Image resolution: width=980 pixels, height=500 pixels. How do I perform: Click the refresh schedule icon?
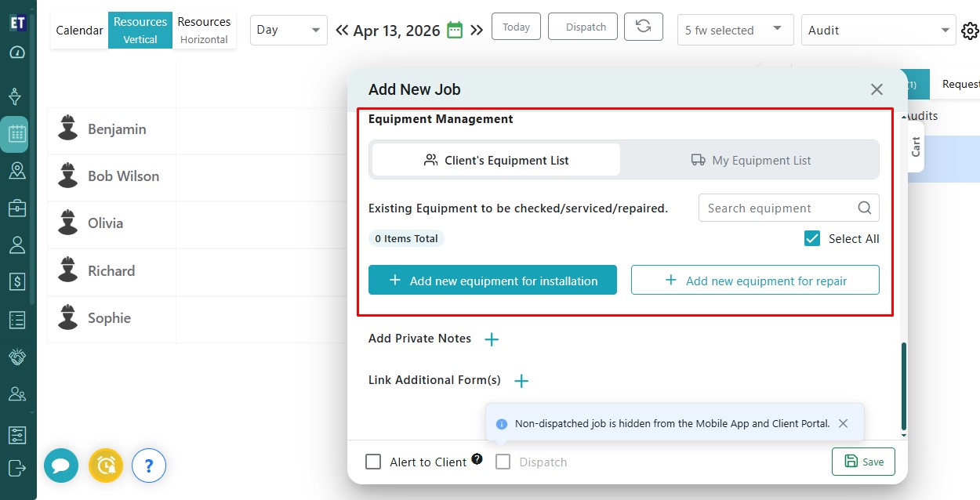[643, 27]
